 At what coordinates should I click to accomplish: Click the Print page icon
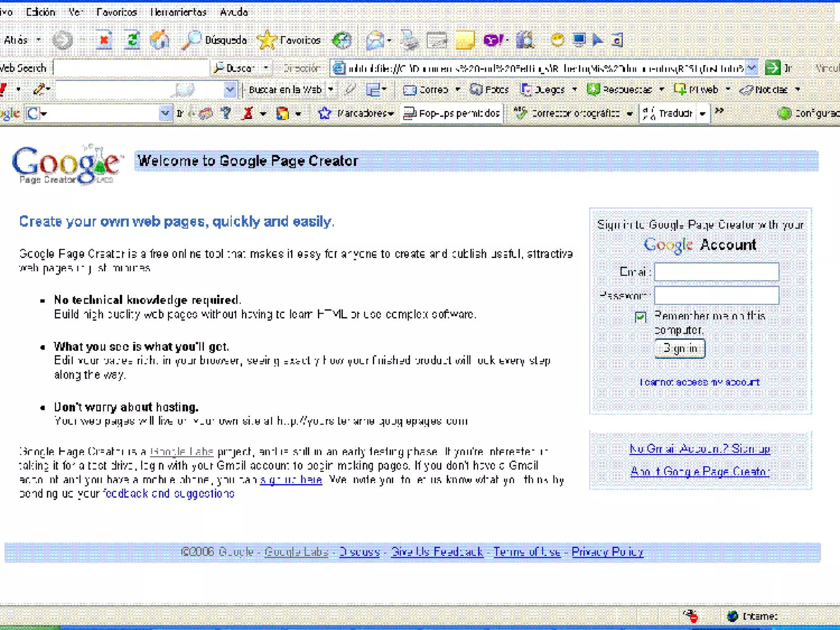point(409,40)
